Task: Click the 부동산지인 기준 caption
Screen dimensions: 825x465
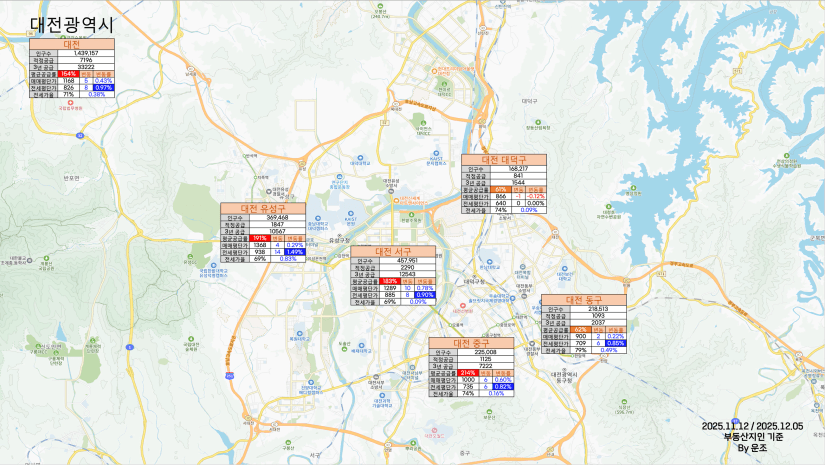Action: coord(753,437)
